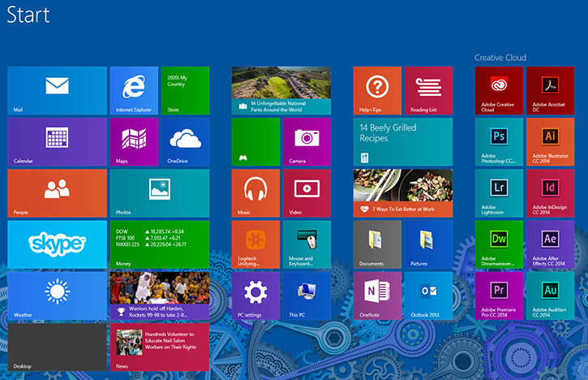Open the Store tile

click(x=185, y=90)
